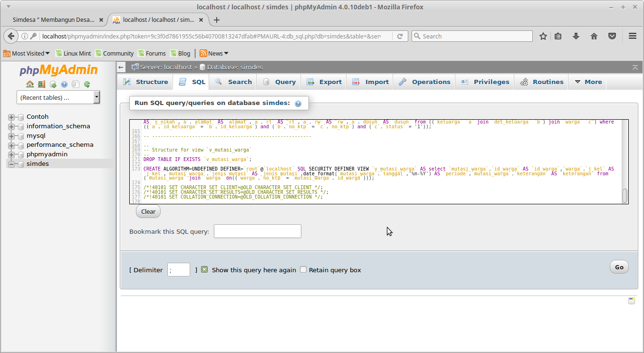Expand the performance_schema database node
Screen dimensions: 644x353
click(x=11, y=145)
